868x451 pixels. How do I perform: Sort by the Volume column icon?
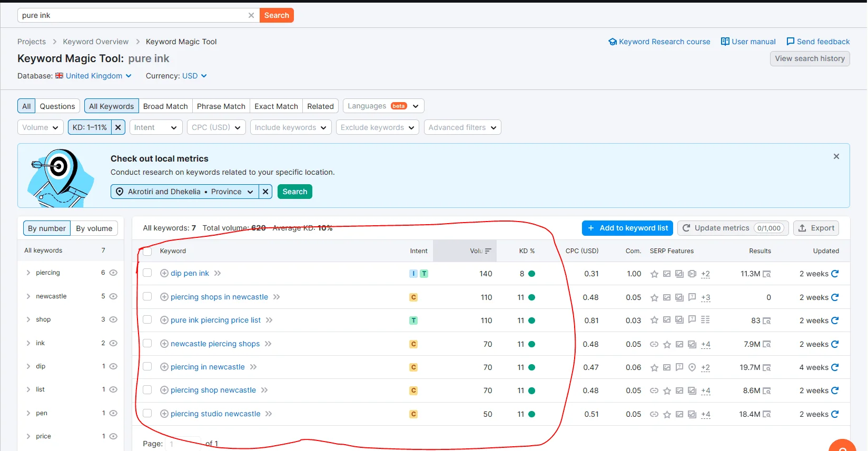coord(488,251)
